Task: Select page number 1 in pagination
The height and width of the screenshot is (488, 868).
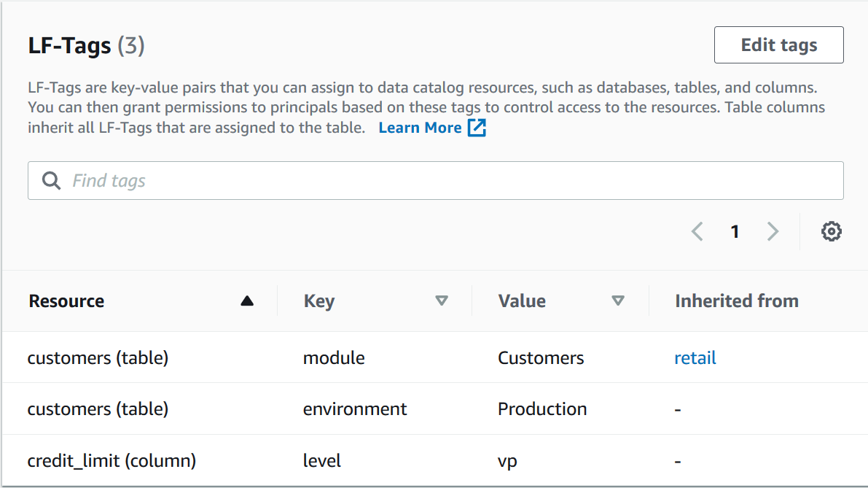Action: click(735, 232)
